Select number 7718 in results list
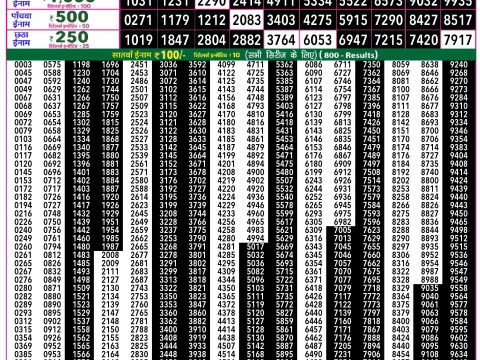 pos(371,288)
